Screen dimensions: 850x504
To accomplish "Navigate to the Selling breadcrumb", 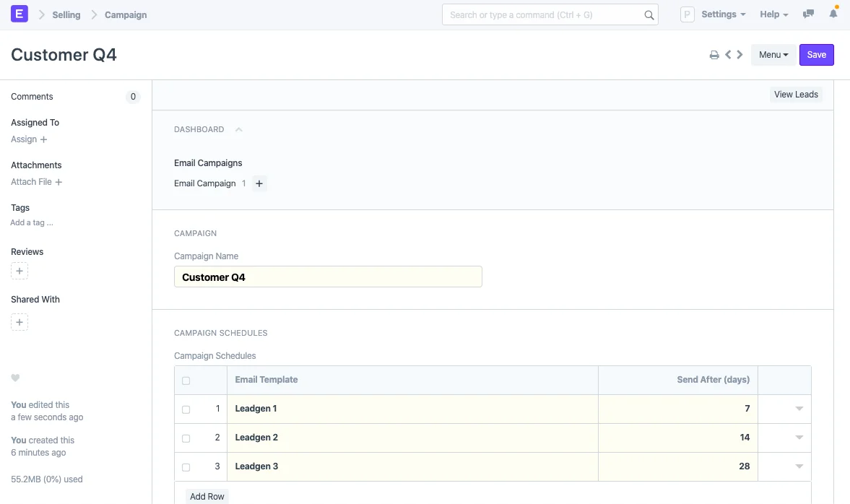I will pyautogui.click(x=66, y=14).
